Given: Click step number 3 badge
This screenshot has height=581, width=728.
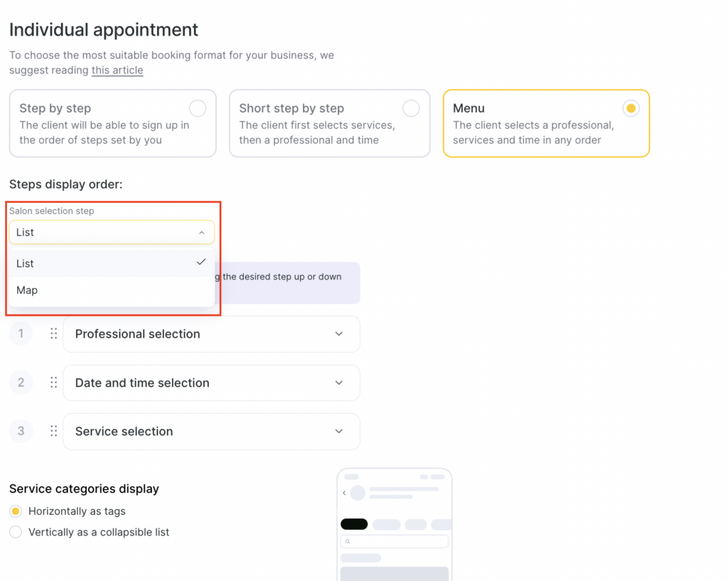Looking at the screenshot, I should (21, 431).
